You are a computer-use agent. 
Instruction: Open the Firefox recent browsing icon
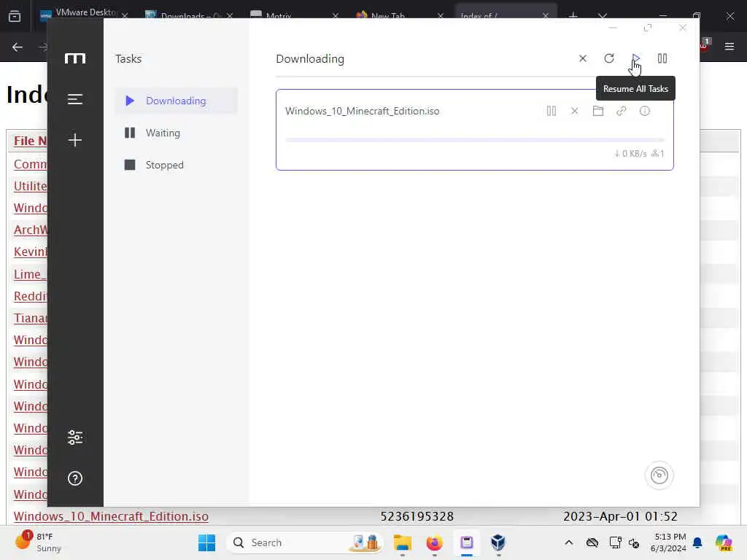pos(15,16)
